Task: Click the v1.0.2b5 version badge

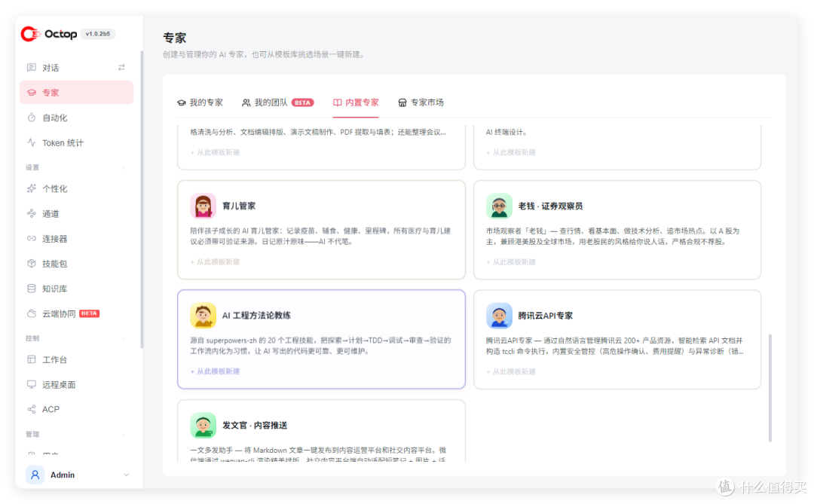Action: coord(97,34)
